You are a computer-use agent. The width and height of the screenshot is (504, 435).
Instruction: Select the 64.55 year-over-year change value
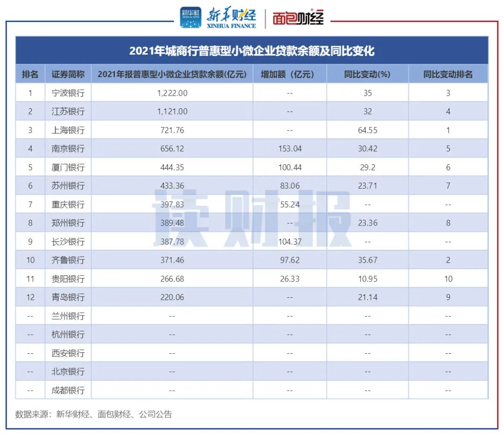point(367,130)
